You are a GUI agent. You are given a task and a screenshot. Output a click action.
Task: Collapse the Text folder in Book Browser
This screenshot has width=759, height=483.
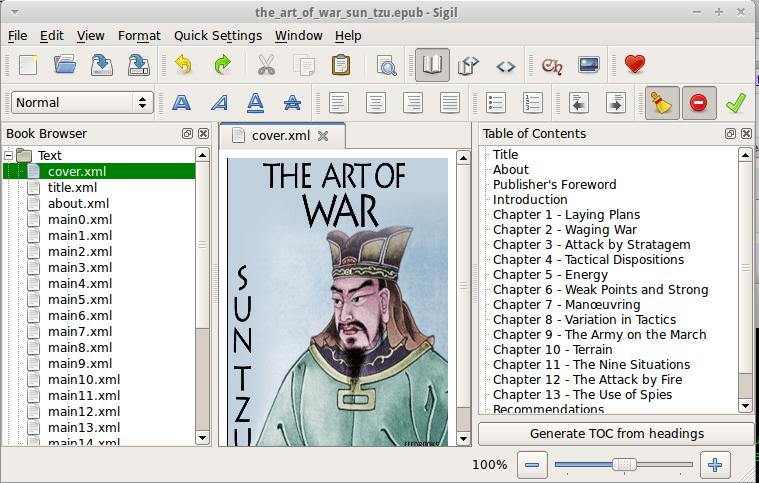[9, 155]
